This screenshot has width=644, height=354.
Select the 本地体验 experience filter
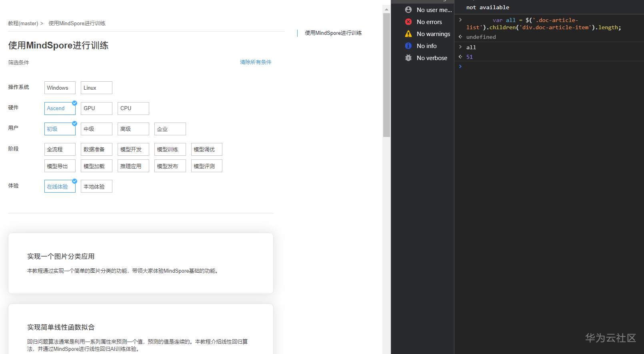(x=96, y=186)
